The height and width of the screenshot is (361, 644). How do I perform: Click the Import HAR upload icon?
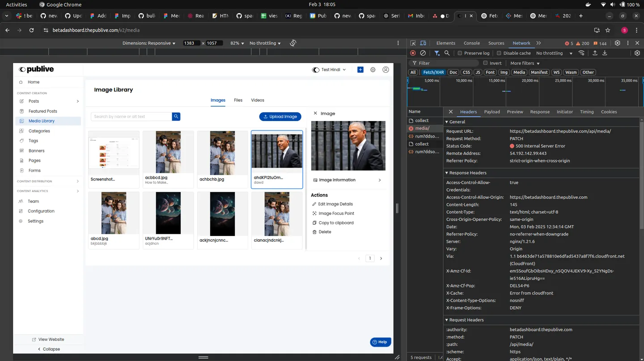click(x=595, y=53)
